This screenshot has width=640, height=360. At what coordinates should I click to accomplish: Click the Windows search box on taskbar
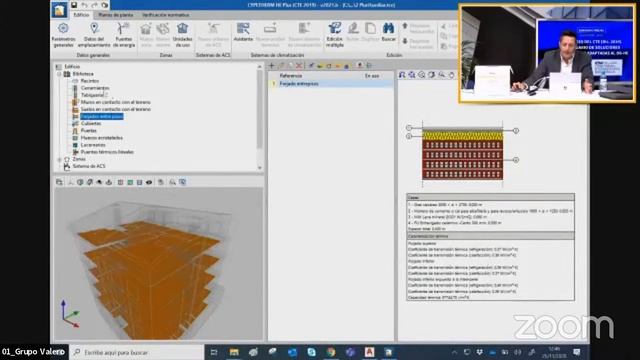(x=137, y=352)
